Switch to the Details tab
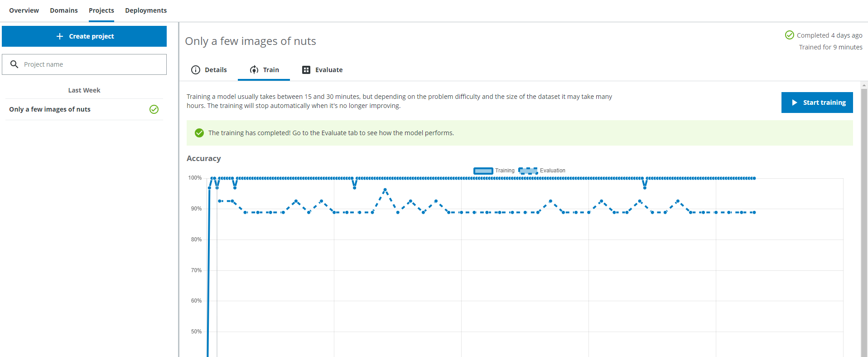 (x=215, y=70)
